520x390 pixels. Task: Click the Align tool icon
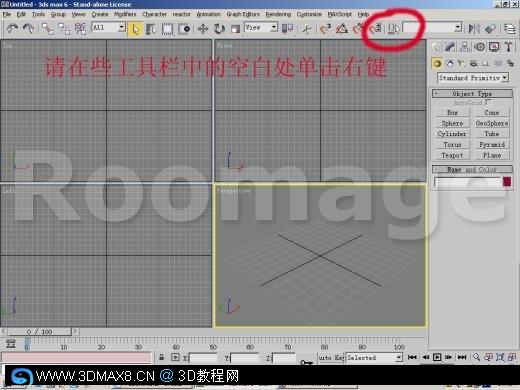[490, 29]
